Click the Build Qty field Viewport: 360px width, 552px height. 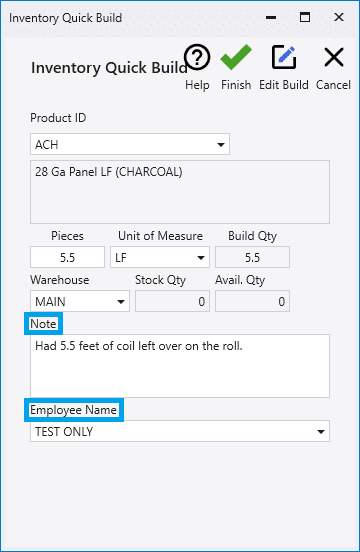click(x=252, y=257)
